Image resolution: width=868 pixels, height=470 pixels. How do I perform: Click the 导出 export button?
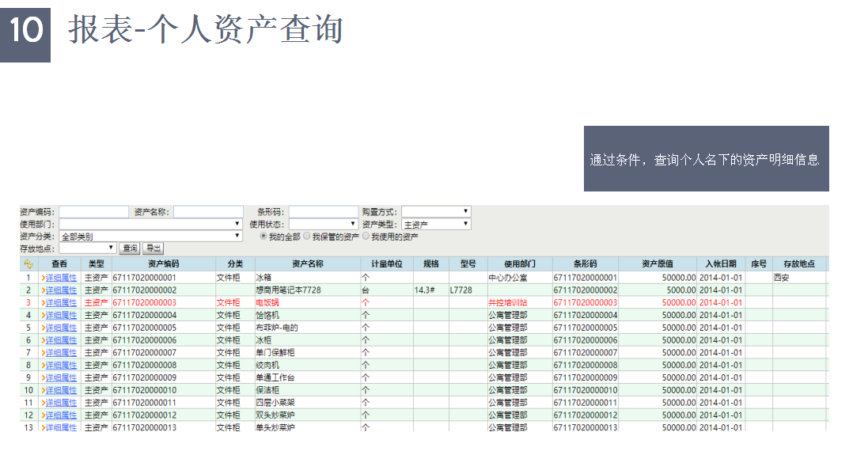(x=153, y=248)
